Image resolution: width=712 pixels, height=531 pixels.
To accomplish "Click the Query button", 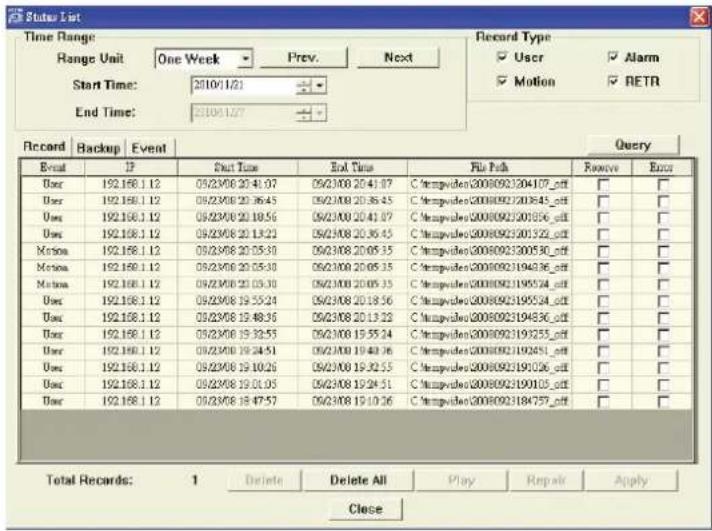I will [x=633, y=145].
